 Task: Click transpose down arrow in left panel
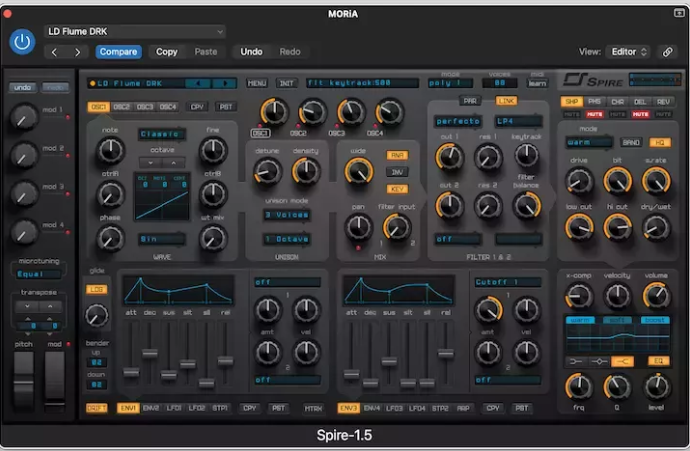[27, 306]
